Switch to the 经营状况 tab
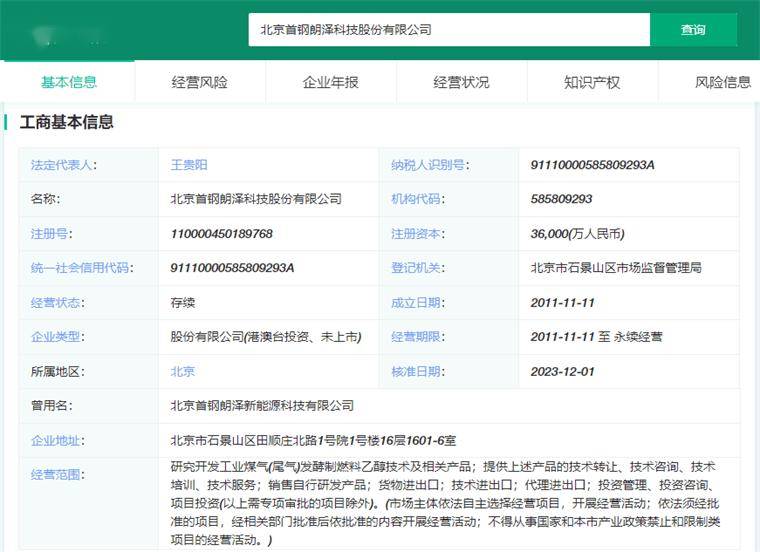 tap(461, 82)
